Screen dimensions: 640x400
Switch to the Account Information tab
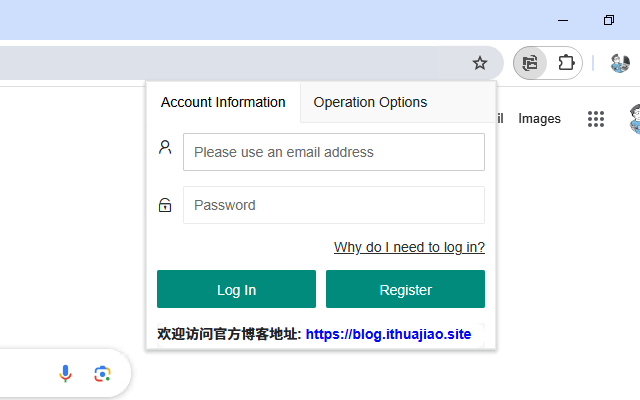(223, 102)
